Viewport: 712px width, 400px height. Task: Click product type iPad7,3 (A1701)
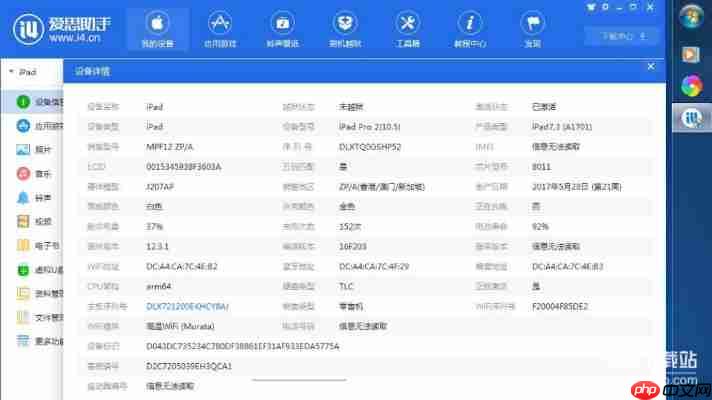click(562, 127)
